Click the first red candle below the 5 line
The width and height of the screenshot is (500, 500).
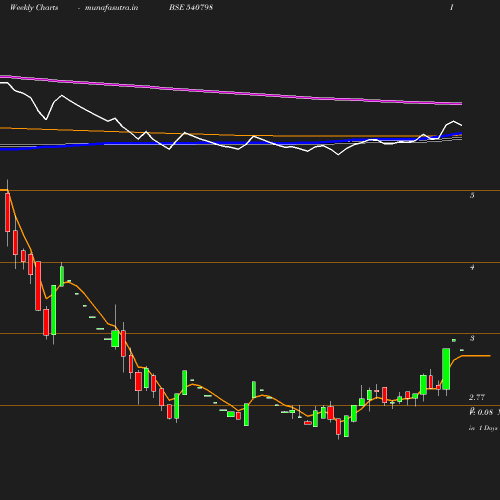coord(8,212)
